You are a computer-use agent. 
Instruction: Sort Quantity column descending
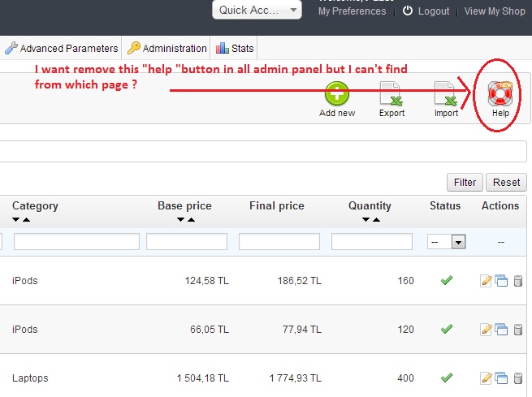[365, 220]
